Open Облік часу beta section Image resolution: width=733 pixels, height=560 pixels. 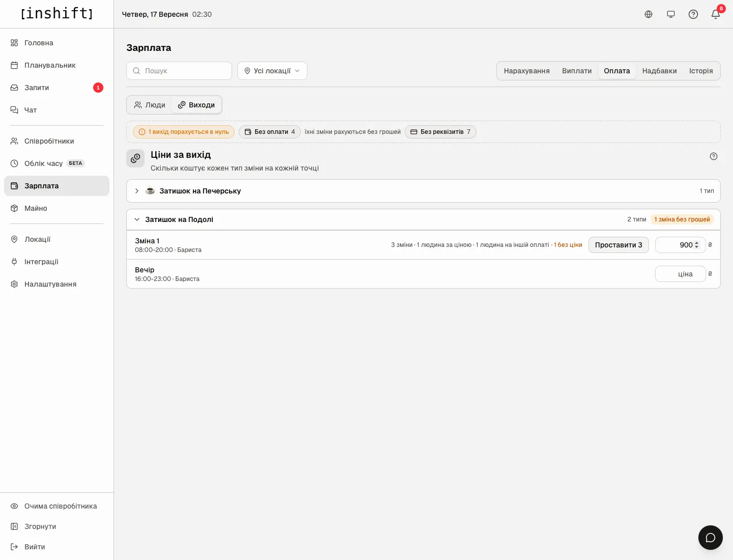click(57, 163)
